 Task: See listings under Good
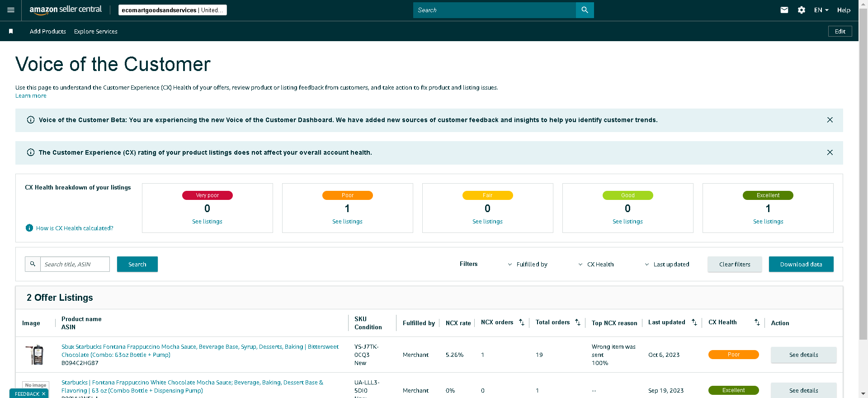(627, 222)
